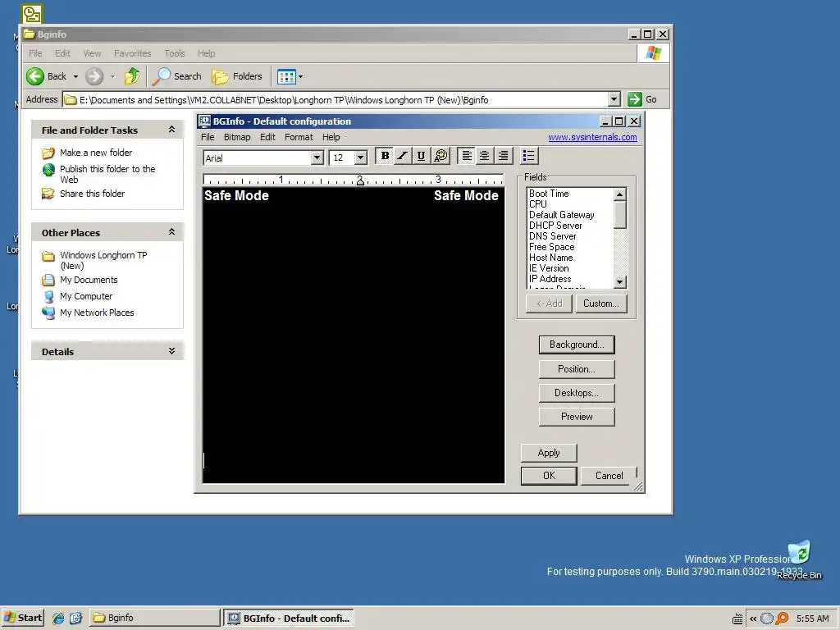Click the keyboard tray icon
The image size is (840, 630).
click(737, 619)
